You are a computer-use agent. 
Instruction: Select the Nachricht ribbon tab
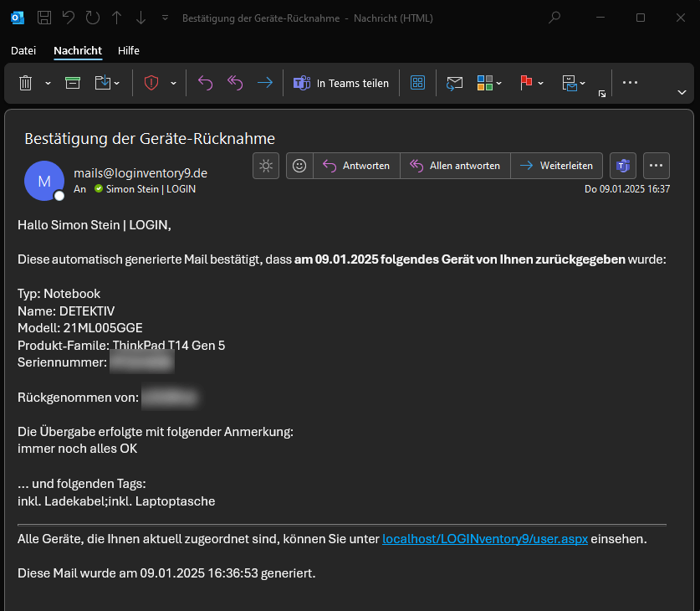click(x=78, y=50)
